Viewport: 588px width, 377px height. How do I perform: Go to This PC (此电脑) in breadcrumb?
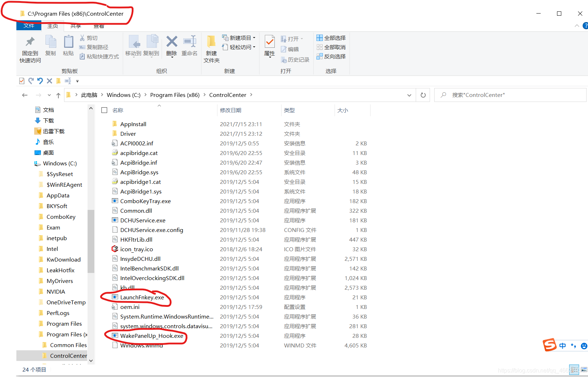click(89, 95)
